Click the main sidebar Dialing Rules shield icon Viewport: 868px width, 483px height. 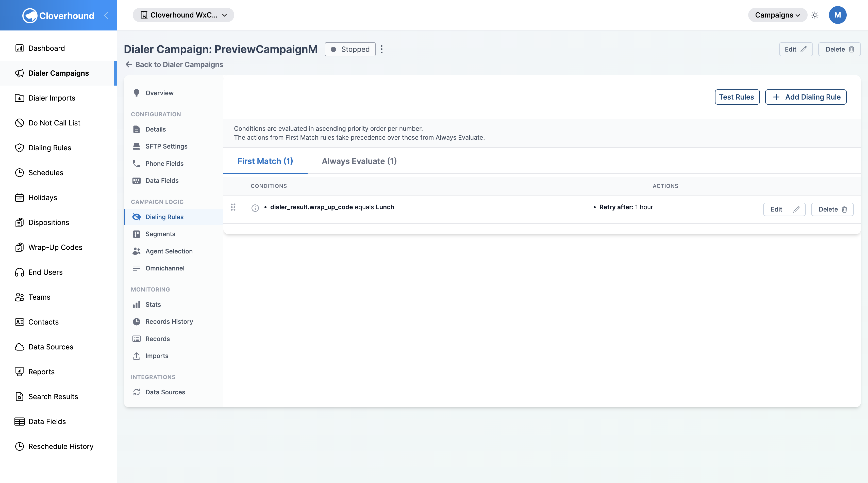pyautogui.click(x=20, y=148)
